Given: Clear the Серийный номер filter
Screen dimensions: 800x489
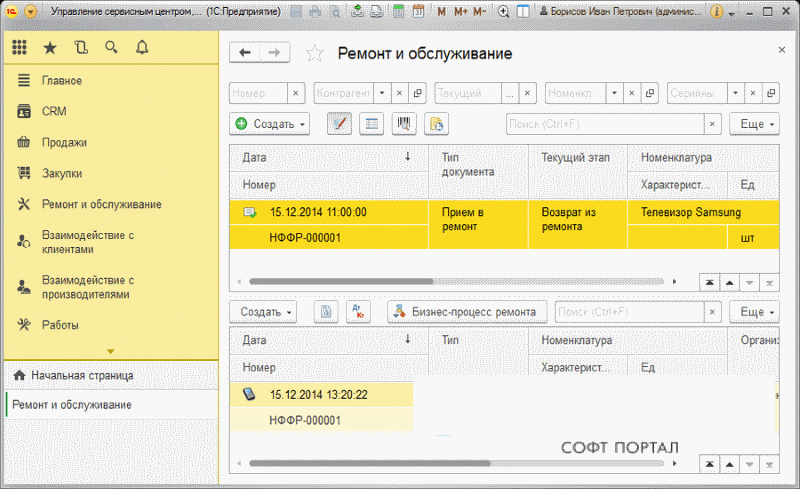Looking at the screenshot, I should (753, 93).
